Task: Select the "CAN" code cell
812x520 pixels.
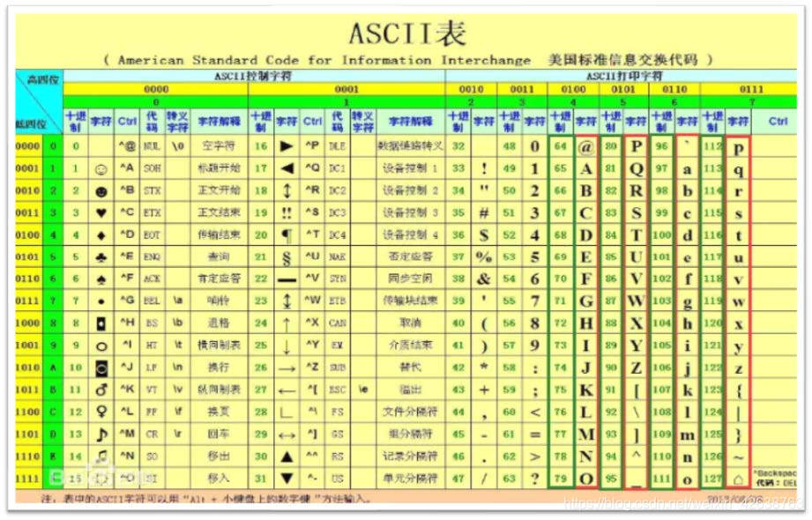Action: [337, 323]
